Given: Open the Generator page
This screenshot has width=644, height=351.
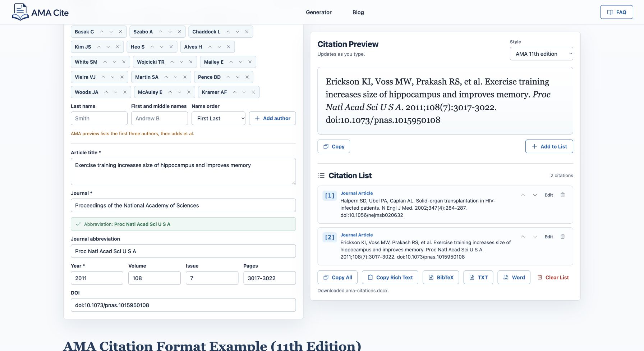Looking at the screenshot, I should click(x=319, y=12).
